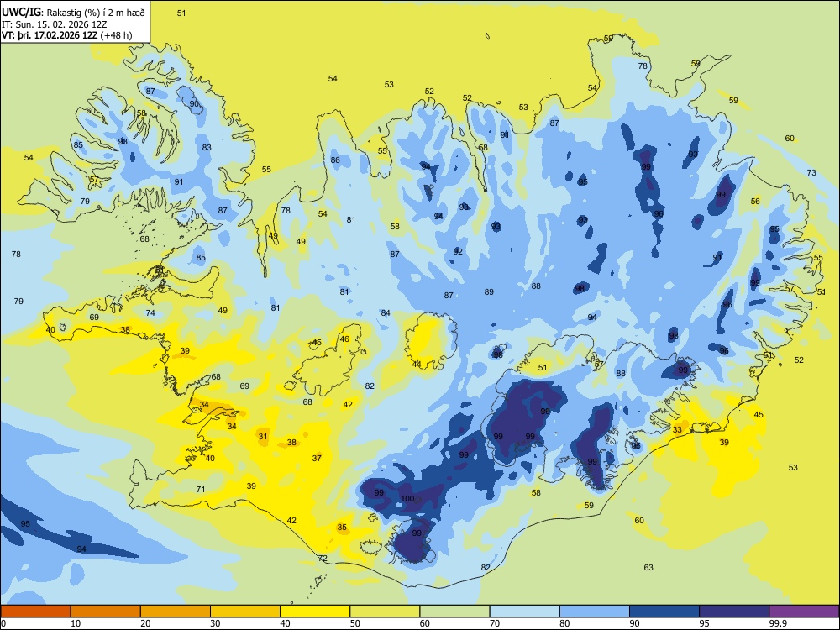Click the '70' legend tick label
This screenshot has height=630, width=840.
coord(495,623)
